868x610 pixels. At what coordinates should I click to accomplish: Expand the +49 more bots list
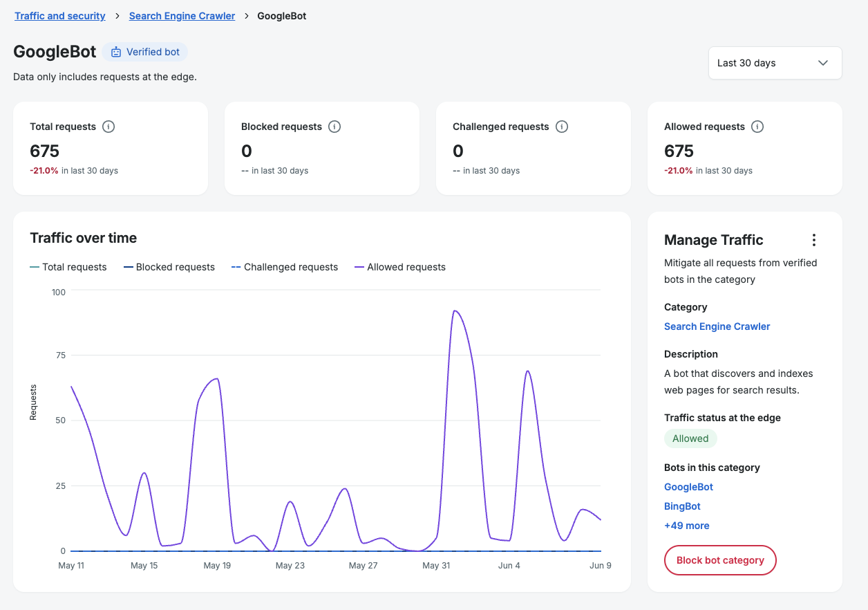pyautogui.click(x=687, y=526)
